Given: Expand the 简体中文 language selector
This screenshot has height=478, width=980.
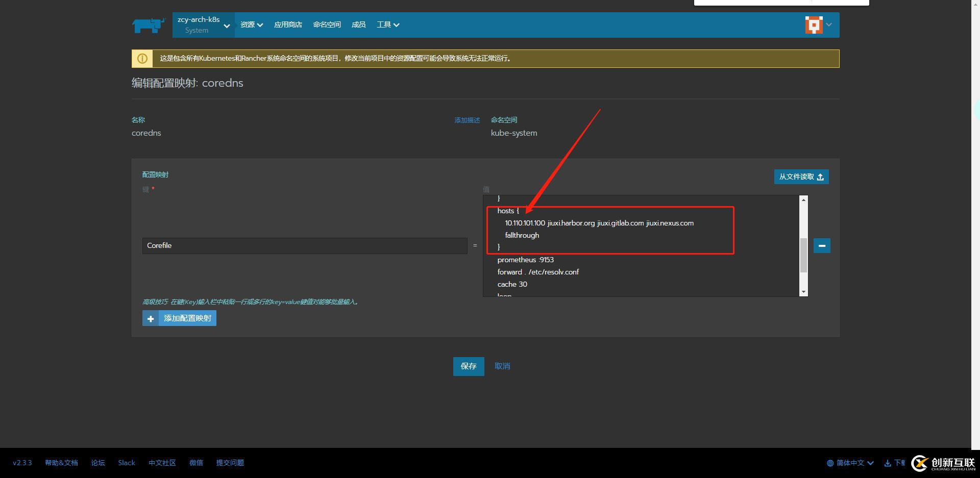Looking at the screenshot, I should tap(850, 463).
